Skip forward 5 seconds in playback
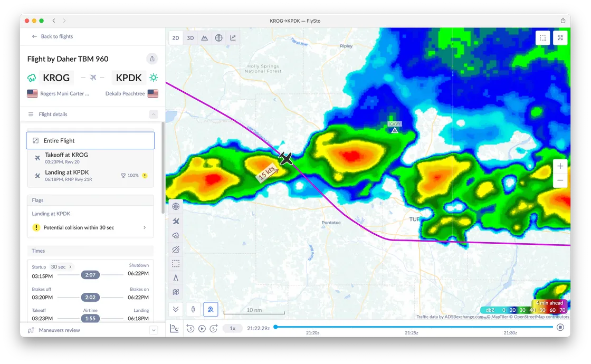 [x=214, y=329]
